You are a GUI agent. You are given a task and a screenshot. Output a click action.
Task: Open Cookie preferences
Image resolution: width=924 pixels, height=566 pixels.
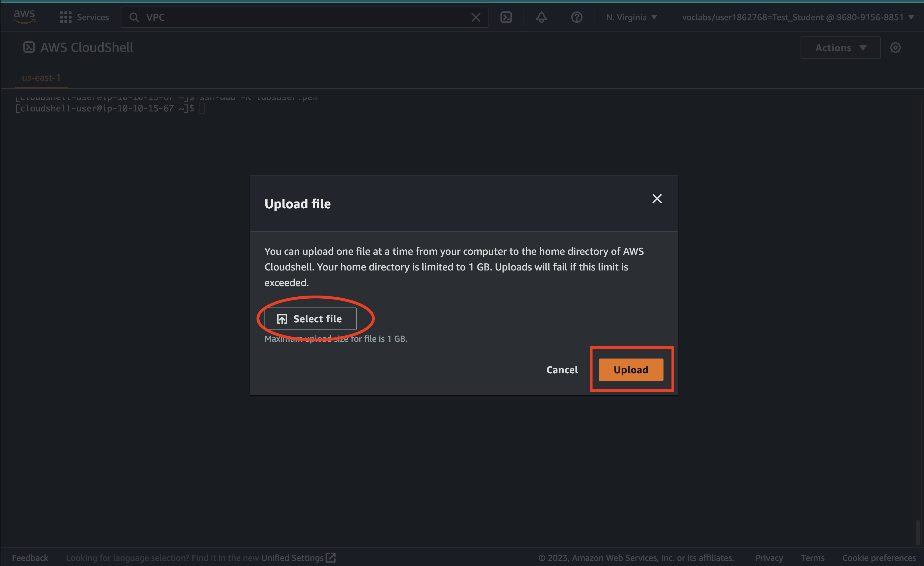click(879, 558)
